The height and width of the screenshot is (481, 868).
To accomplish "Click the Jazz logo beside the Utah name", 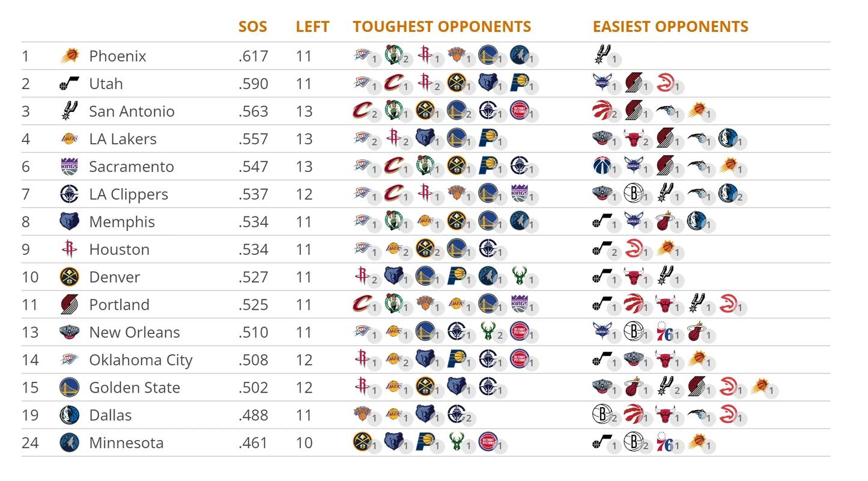I will pyautogui.click(x=70, y=84).
